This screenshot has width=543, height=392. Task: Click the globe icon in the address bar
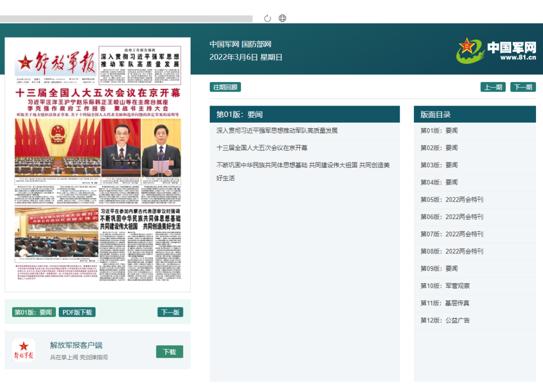pos(283,19)
